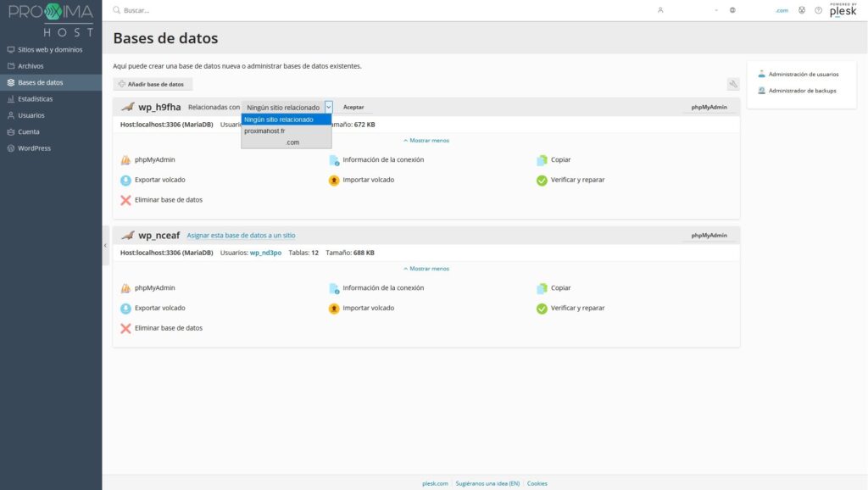The width and height of the screenshot is (868, 490).
Task: Click Verificar y reparar checkmark for wp_nceaf
Action: [542, 309]
